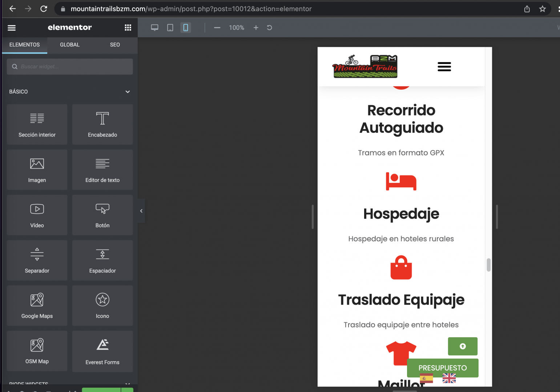Select the Espaciador widget

tap(102, 260)
